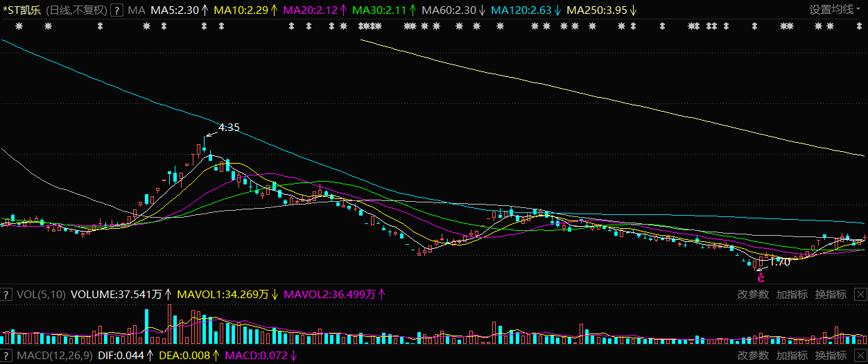Select the MA30:2.11 readout
Viewport: 868px width, 364px height.
click(380, 10)
